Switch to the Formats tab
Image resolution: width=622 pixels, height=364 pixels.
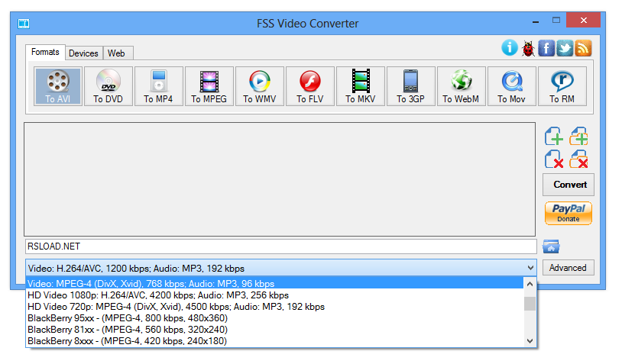click(45, 53)
